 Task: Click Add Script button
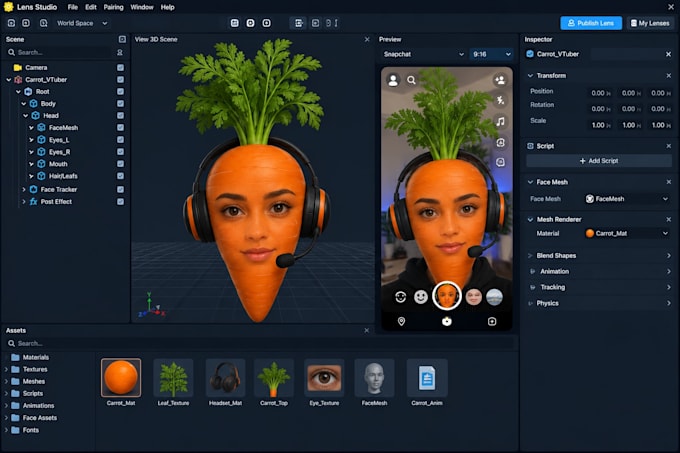pos(599,161)
